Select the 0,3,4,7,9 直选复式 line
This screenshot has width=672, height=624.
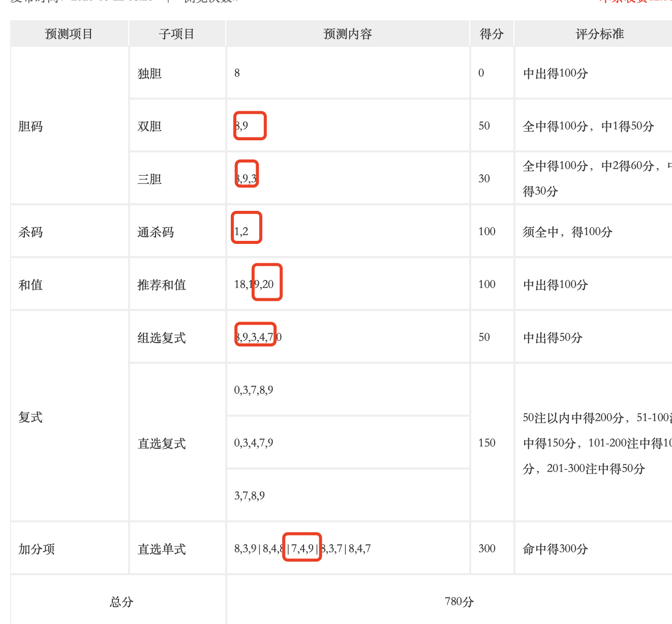tap(253, 443)
